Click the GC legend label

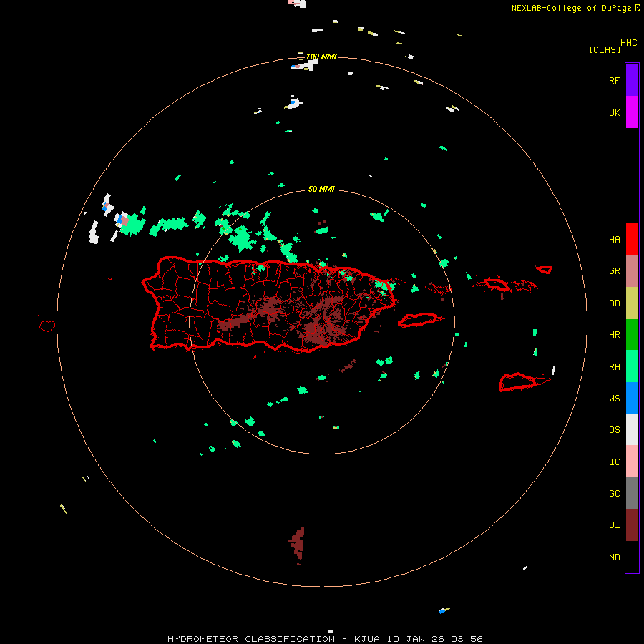click(614, 494)
